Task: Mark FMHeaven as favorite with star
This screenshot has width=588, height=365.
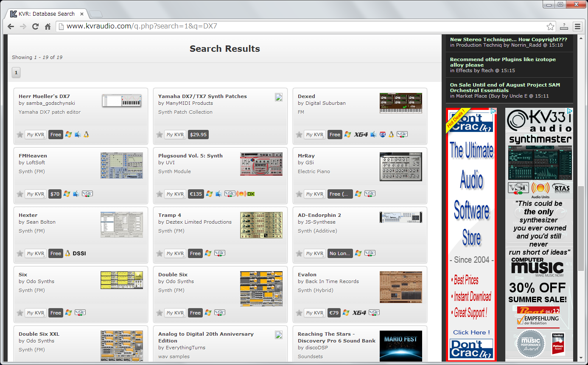Action: coord(20,194)
